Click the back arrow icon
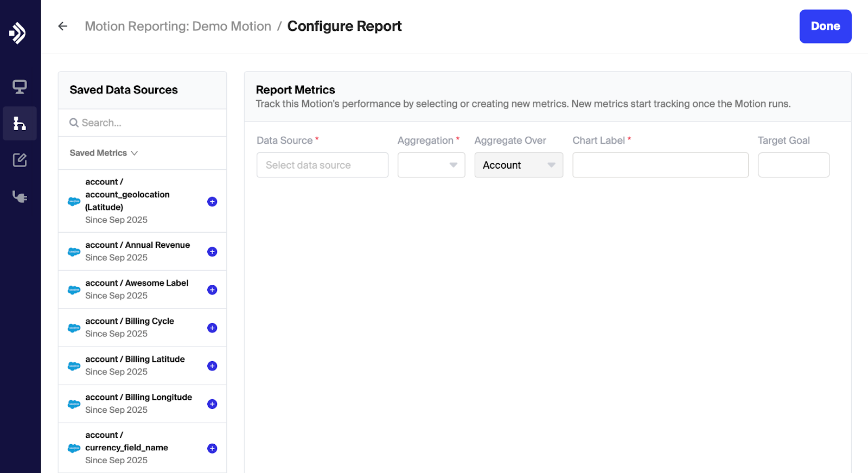The height and width of the screenshot is (473, 868). [63, 26]
